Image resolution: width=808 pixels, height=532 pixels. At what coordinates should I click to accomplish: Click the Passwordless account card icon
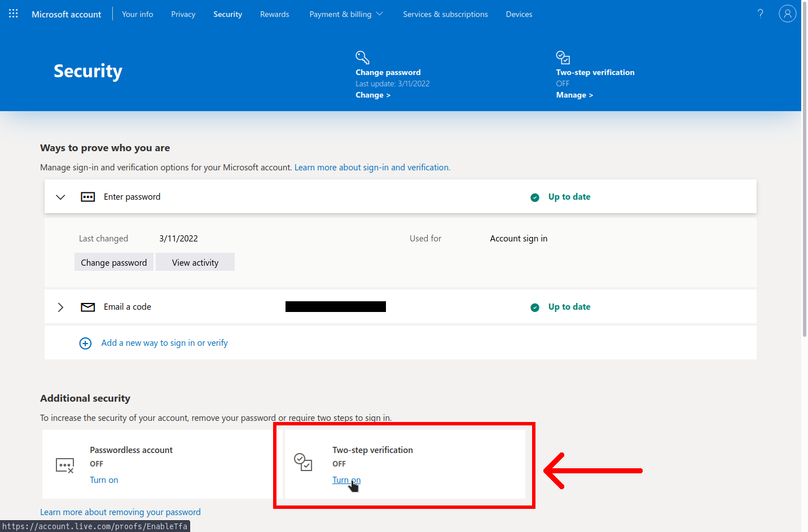coord(65,465)
